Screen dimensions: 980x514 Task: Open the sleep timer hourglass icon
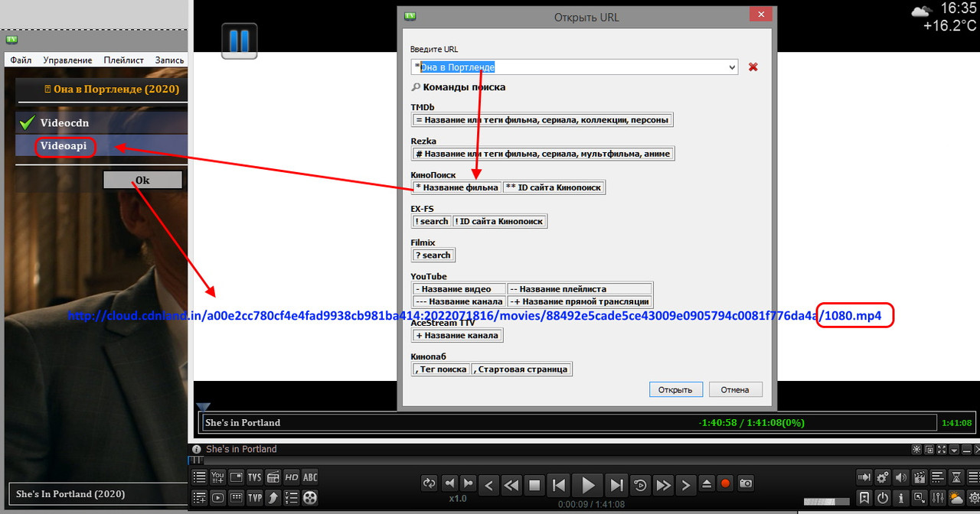pyautogui.click(x=956, y=477)
